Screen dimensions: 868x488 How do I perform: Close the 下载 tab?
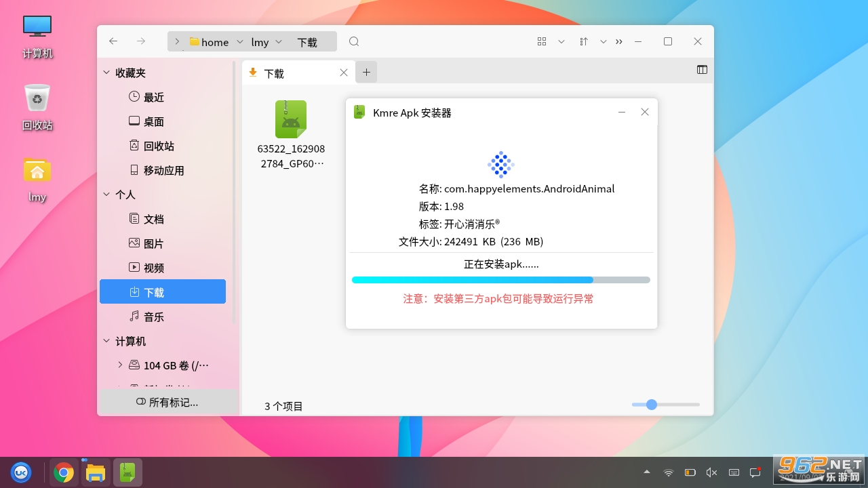pyautogui.click(x=344, y=73)
